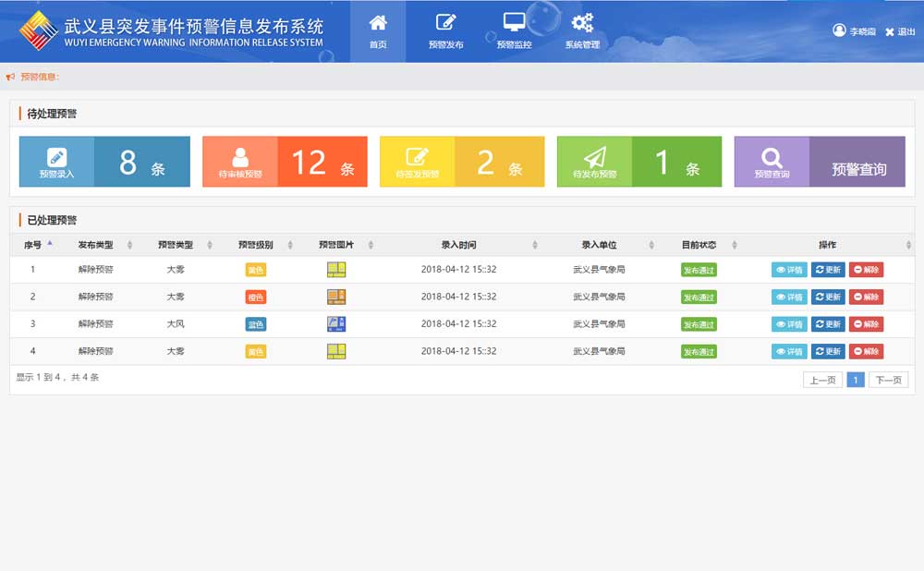924x571 pixels.
Task: Click the 预警查询 magnifier icon tile
Action: [772, 162]
